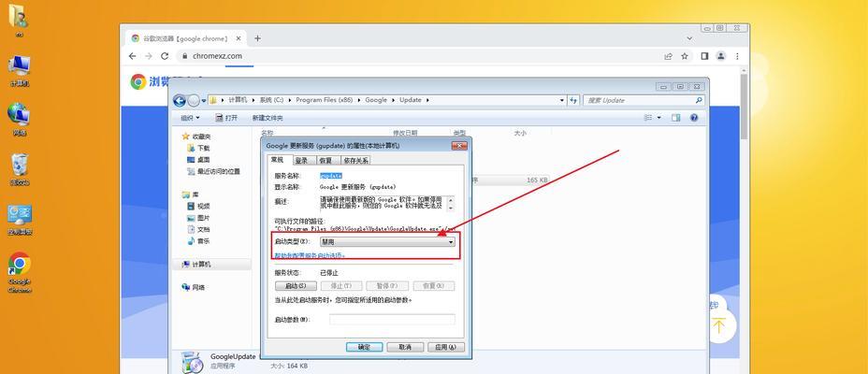Open Chrome's side panel icon
The width and height of the screenshot is (868, 374).
coord(704,56)
